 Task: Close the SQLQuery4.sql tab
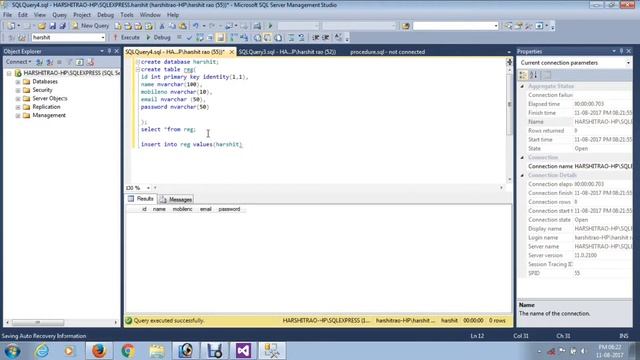(231, 52)
